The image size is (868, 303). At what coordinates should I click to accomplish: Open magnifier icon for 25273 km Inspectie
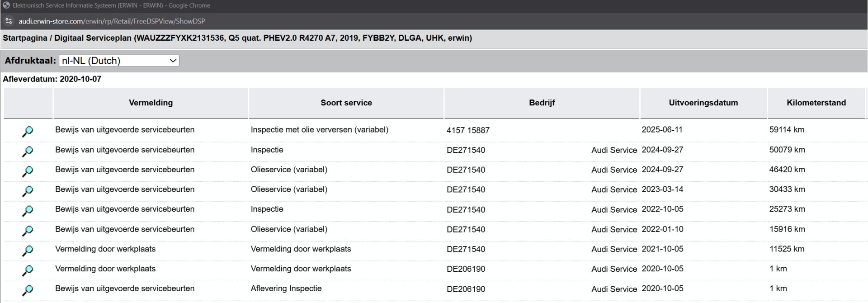(x=28, y=211)
